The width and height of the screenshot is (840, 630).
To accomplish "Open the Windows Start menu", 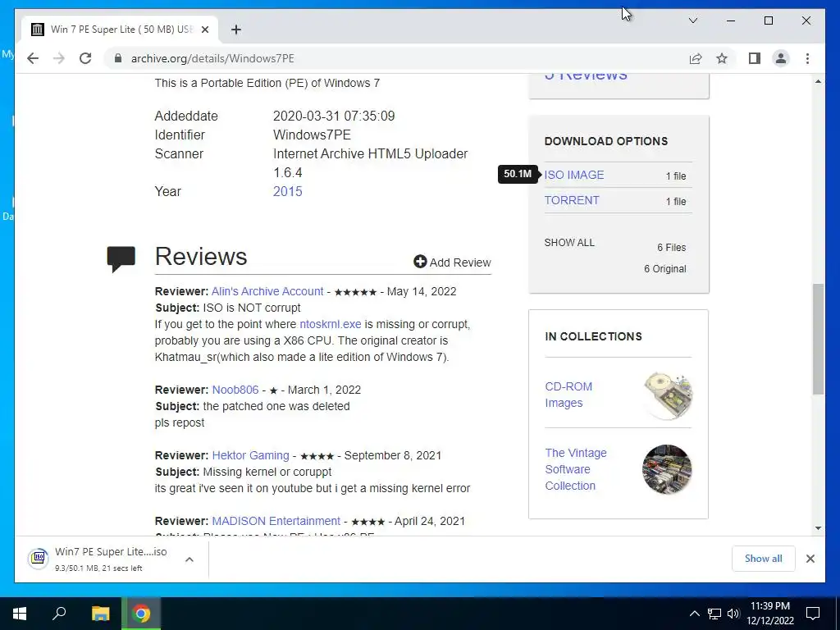I will [20, 614].
